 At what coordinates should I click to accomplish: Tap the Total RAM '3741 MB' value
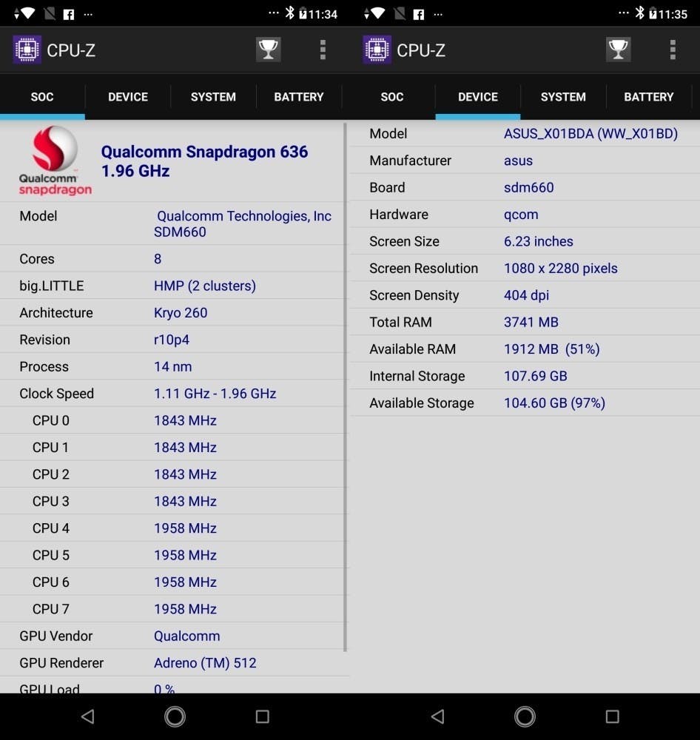pyautogui.click(x=531, y=323)
